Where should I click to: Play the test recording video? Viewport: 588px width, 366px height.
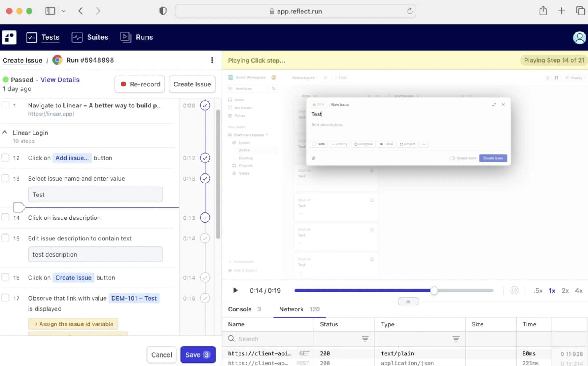pos(235,290)
